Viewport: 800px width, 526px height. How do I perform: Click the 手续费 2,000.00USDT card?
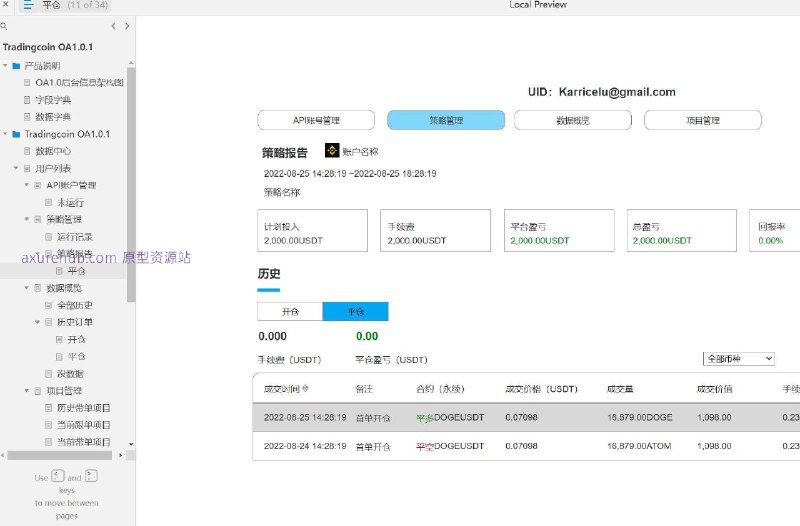(x=435, y=231)
